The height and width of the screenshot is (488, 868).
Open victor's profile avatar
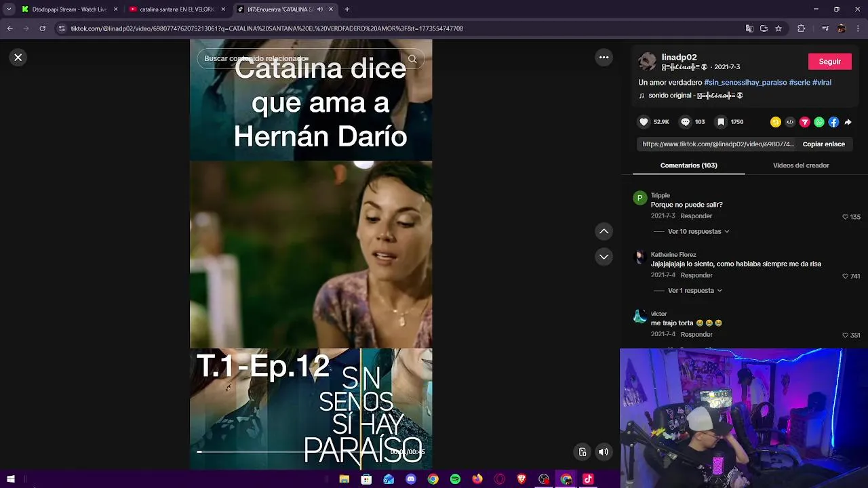click(x=639, y=317)
